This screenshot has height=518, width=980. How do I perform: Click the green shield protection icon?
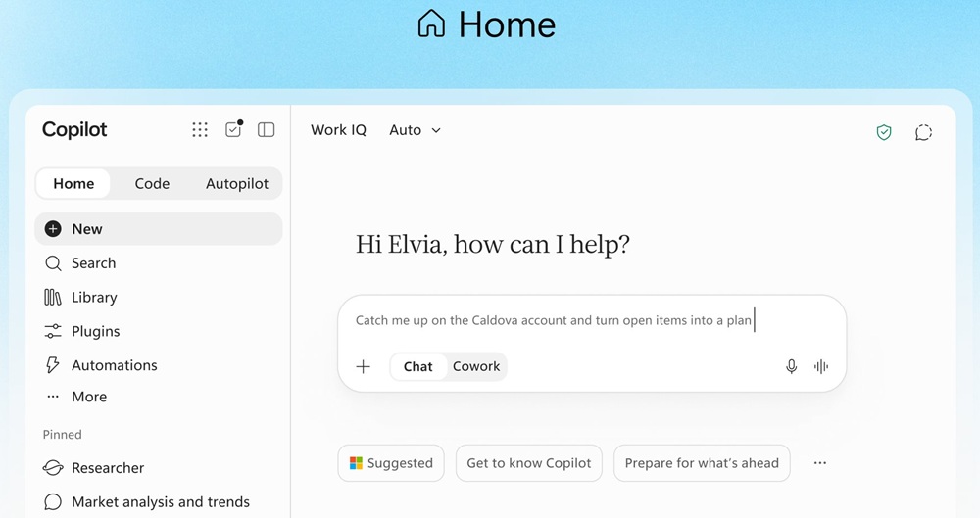pos(884,132)
